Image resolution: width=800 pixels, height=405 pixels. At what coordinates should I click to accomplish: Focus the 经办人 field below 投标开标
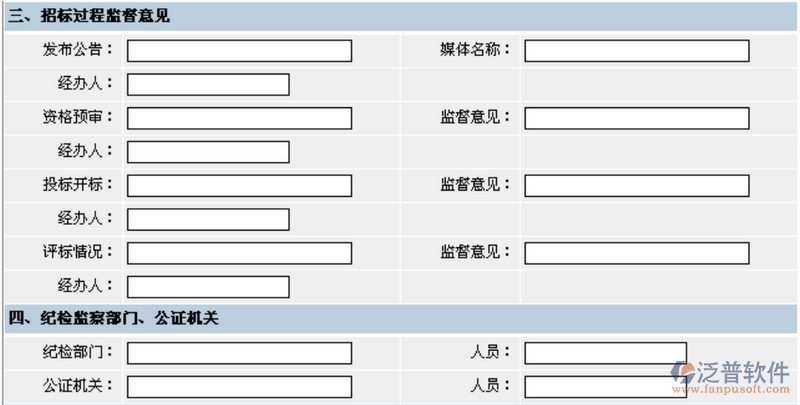coord(208,219)
